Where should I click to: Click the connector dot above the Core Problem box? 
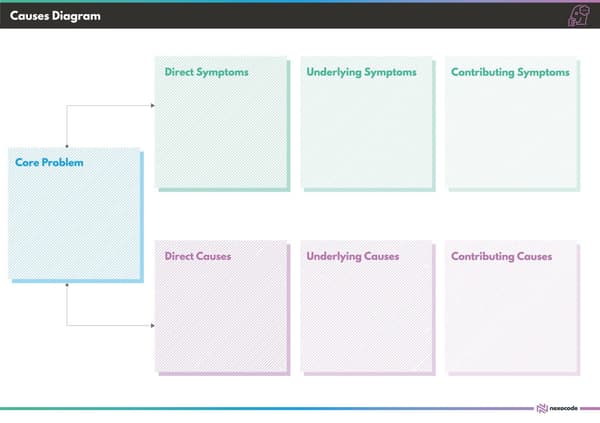click(x=67, y=146)
